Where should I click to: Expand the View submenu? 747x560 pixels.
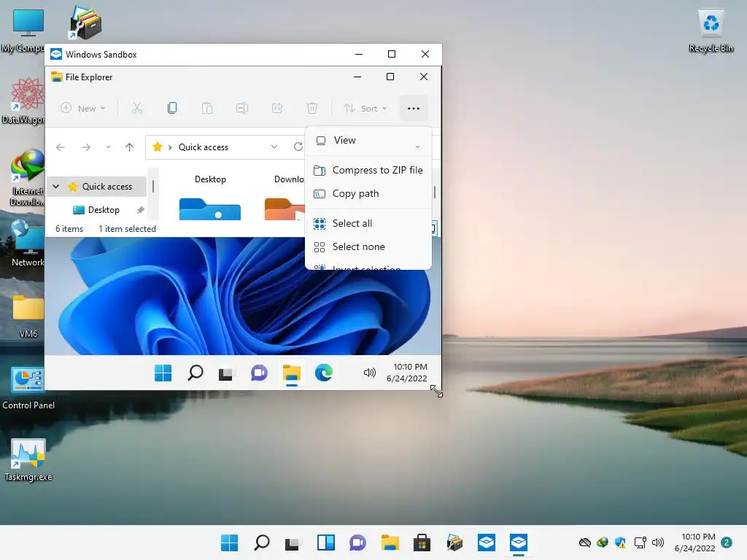pos(368,141)
